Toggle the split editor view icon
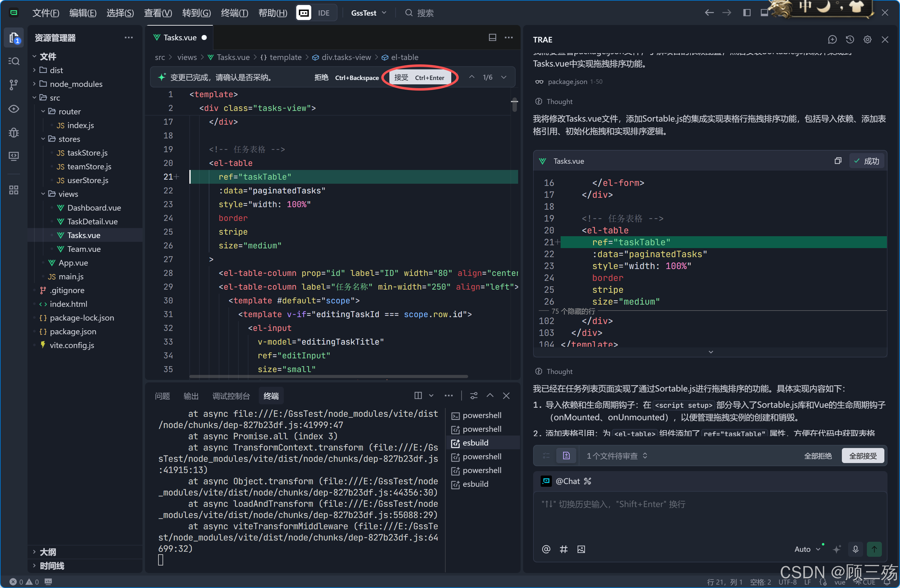 (492, 37)
